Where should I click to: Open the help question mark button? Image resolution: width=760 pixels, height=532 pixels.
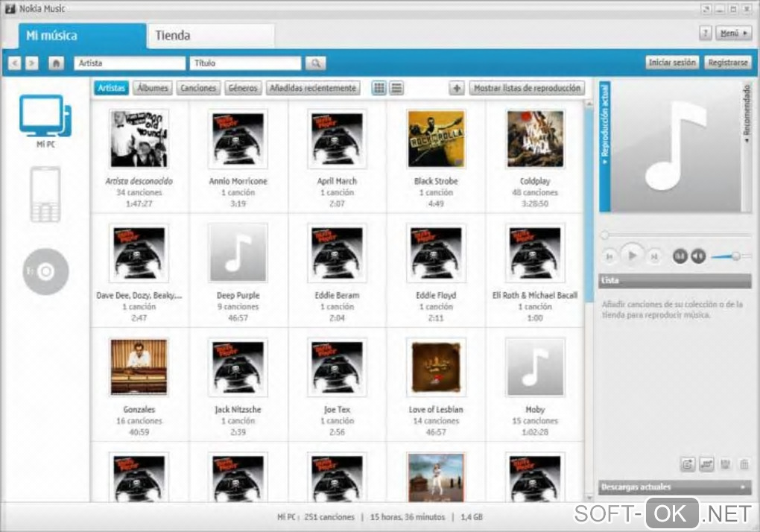[x=705, y=33]
